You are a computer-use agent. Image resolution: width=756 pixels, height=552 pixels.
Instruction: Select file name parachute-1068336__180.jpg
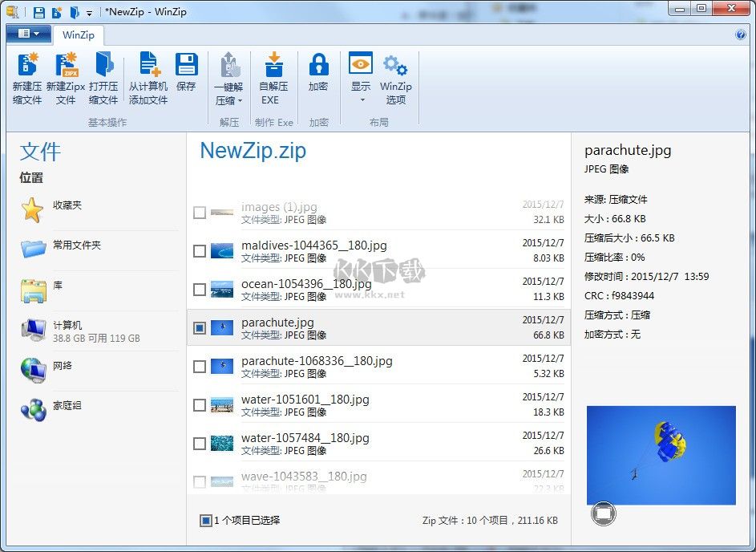(317, 361)
